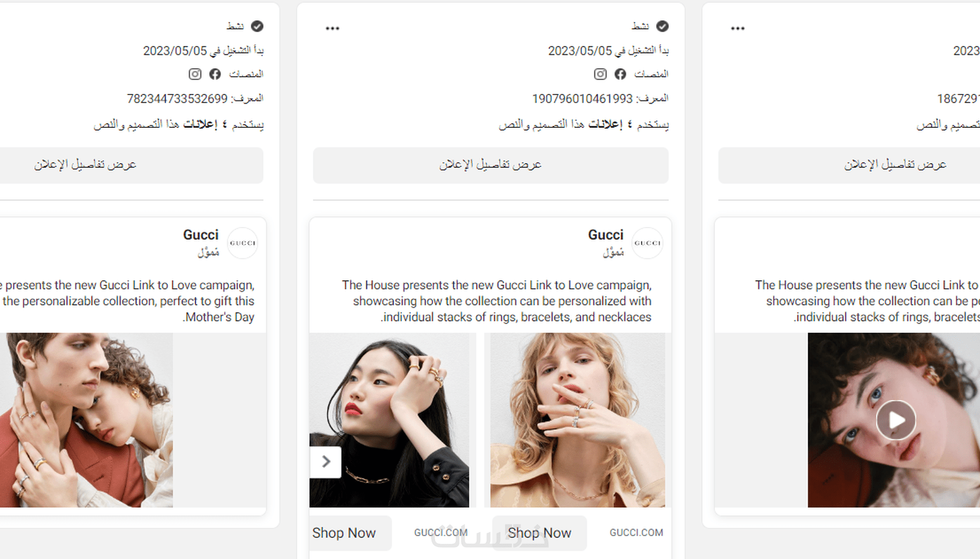The height and width of the screenshot is (559, 980).
Task: Open Gucci page name in middle ad
Action: [605, 235]
